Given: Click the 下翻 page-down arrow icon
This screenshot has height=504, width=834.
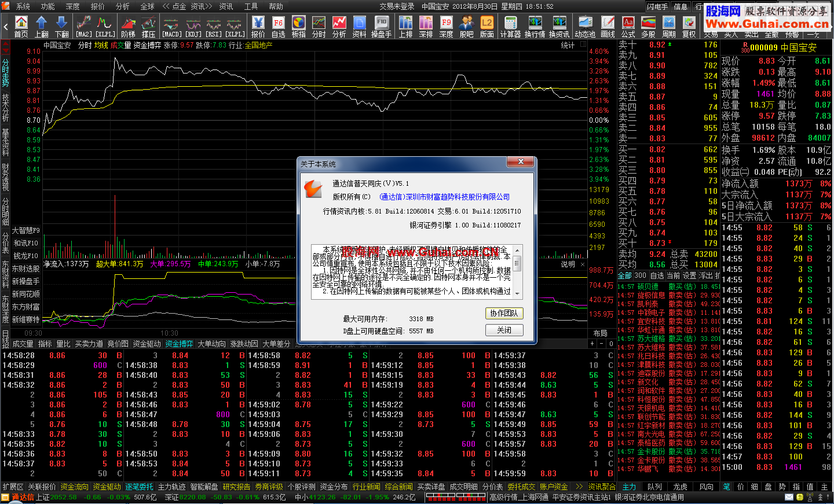Looking at the screenshot, I should point(62,27).
